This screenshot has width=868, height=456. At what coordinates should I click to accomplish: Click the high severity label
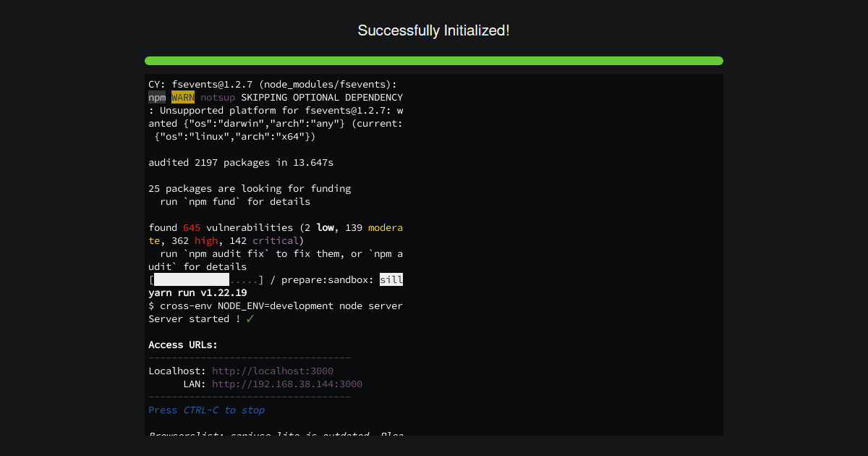tap(206, 240)
